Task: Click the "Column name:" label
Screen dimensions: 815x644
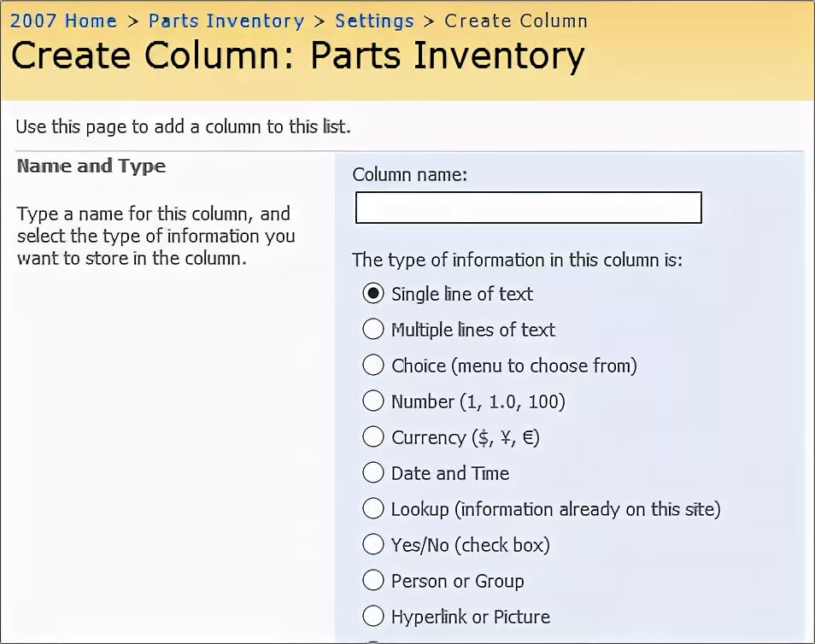Action: click(410, 175)
